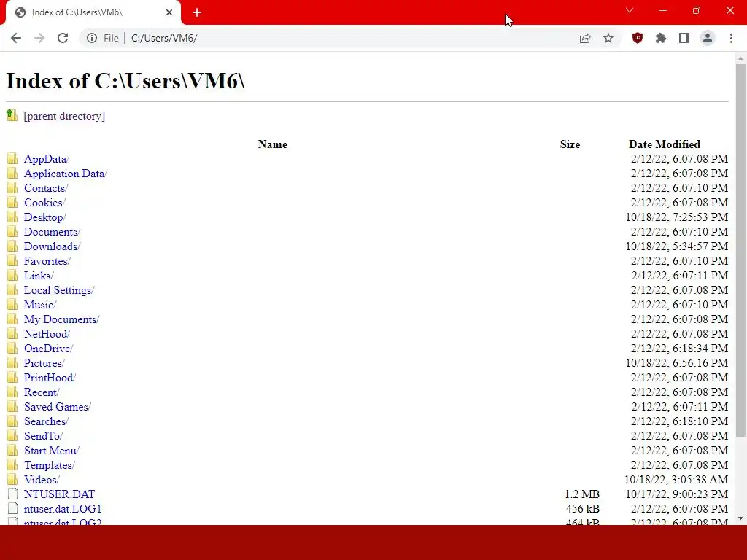Open the SendTo folder
This screenshot has width=747, height=560.
tap(43, 436)
